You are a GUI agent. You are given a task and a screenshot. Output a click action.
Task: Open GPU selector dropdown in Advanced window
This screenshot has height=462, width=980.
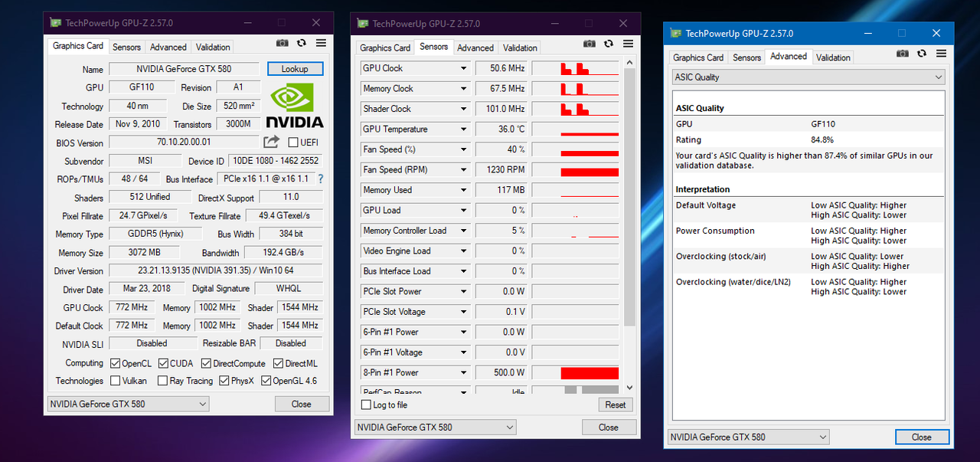748,437
